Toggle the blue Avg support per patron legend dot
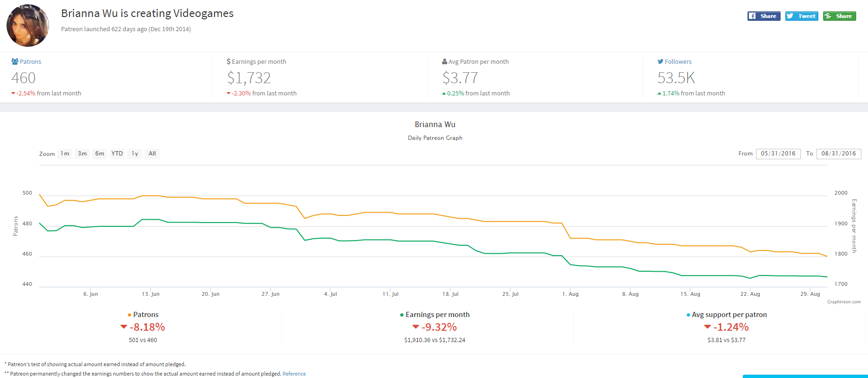Image resolution: width=868 pixels, height=378 pixels. 688,315
